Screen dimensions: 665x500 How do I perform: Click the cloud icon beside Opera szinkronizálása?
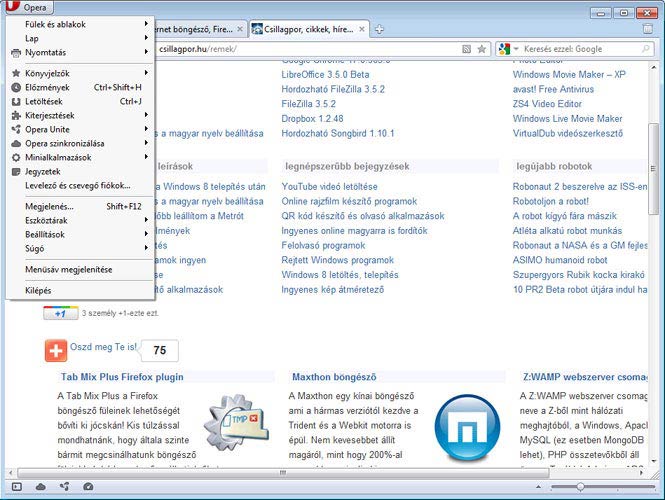[x=16, y=143]
